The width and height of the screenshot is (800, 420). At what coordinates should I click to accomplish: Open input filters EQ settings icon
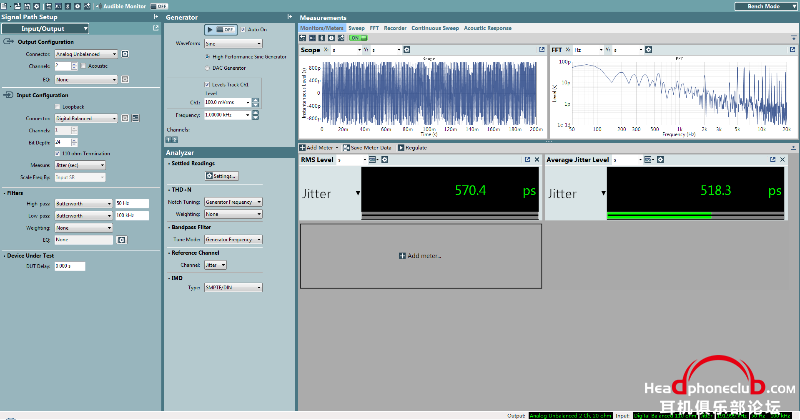click(121, 240)
